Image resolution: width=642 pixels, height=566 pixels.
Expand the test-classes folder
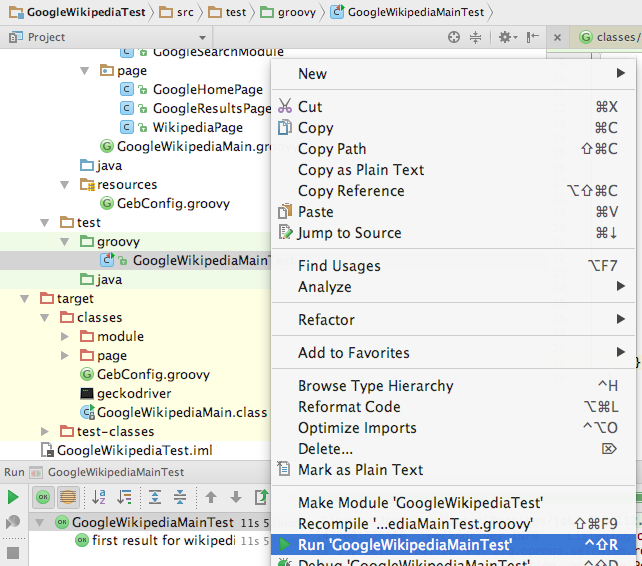click(x=45, y=431)
